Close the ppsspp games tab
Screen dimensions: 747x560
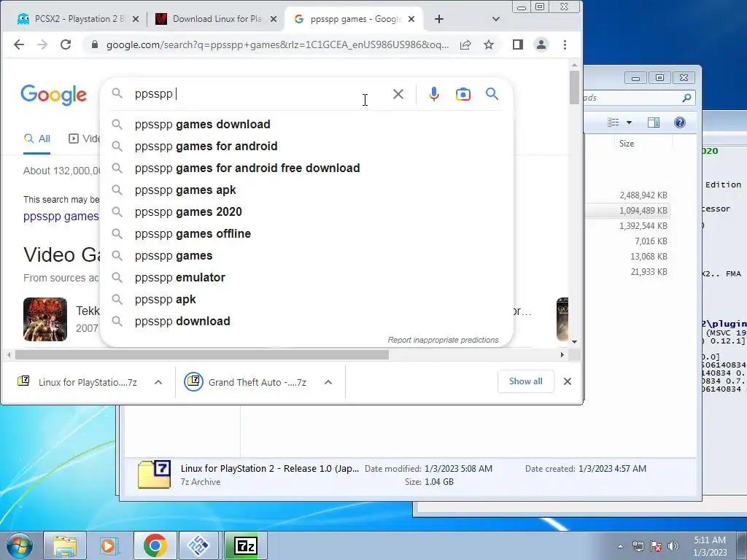tap(411, 19)
